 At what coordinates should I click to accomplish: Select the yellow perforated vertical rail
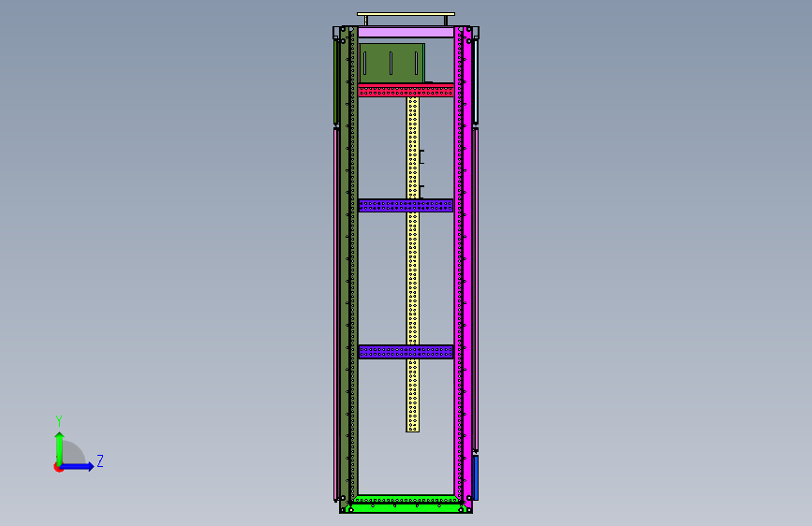tap(413, 264)
